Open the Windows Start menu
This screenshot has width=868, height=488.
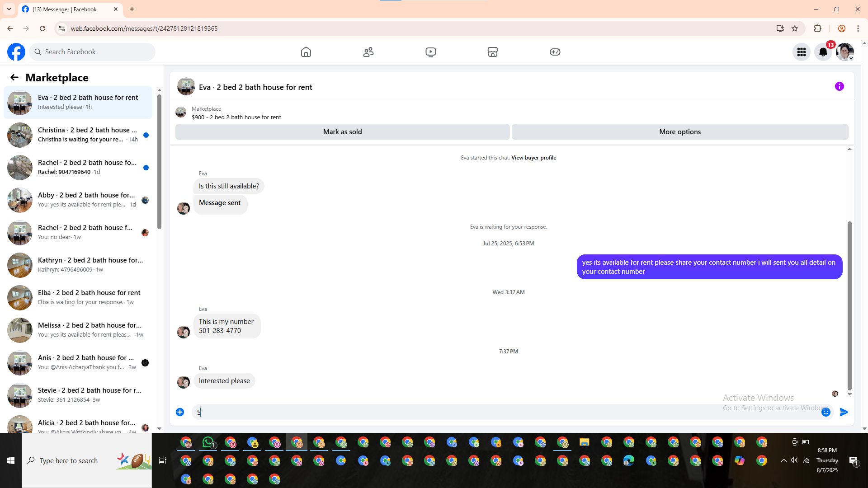tap(11, 460)
